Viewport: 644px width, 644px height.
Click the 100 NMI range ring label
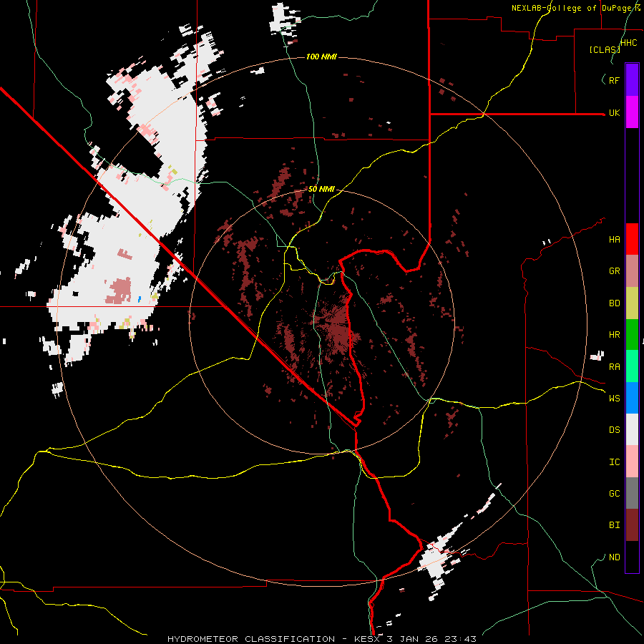pyautogui.click(x=321, y=57)
